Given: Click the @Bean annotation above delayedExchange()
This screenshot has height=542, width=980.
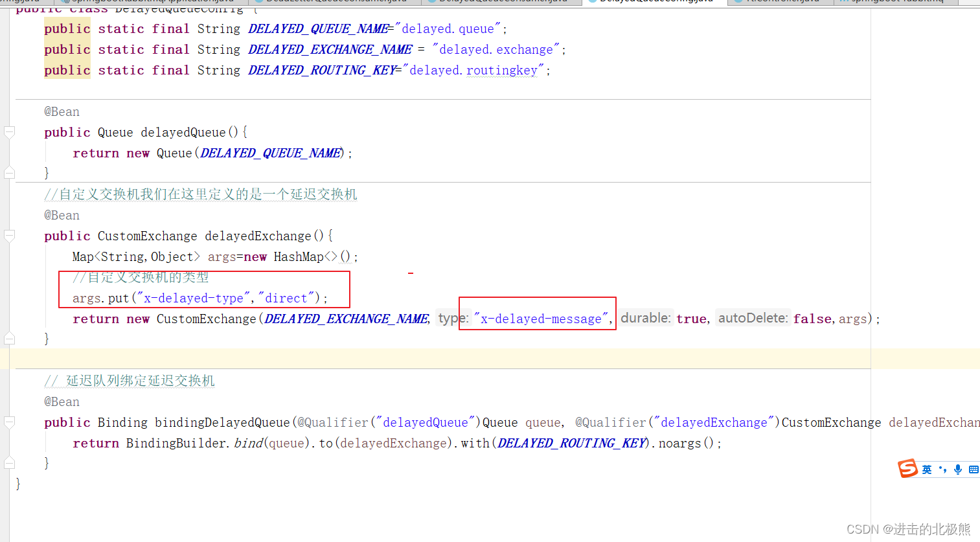Looking at the screenshot, I should click(x=62, y=215).
